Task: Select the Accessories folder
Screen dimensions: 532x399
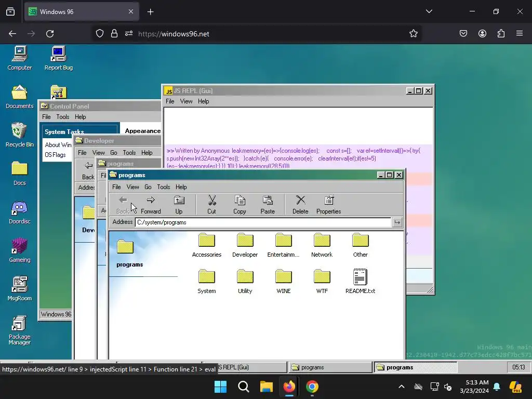Action: pyautogui.click(x=207, y=245)
